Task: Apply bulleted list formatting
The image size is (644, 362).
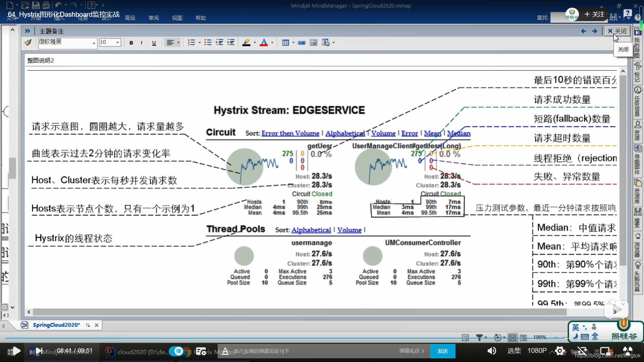Action: pyautogui.click(x=208, y=43)
